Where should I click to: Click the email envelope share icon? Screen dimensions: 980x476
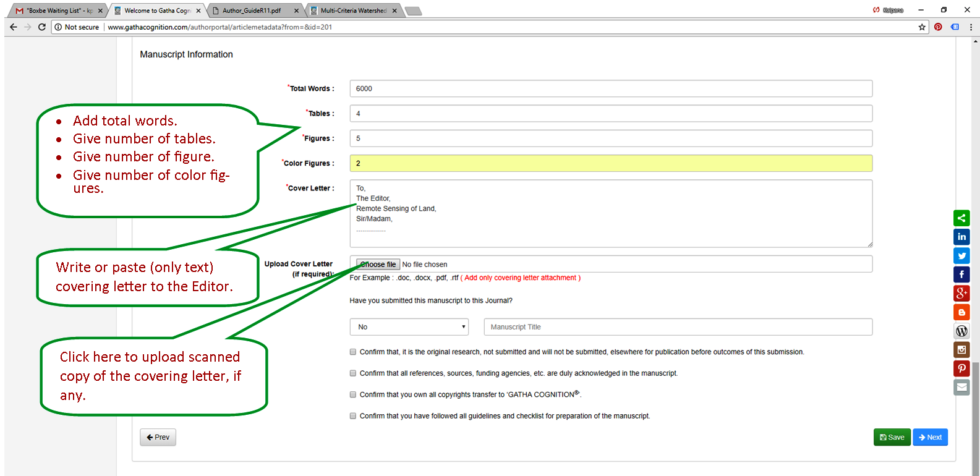[x=961, y=388]
